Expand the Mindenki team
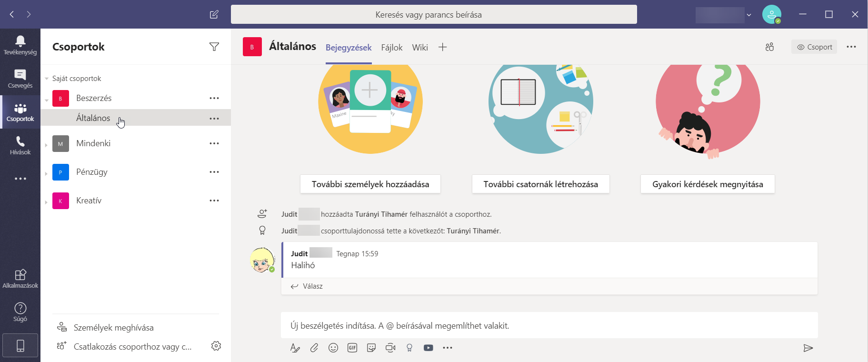This screenshot has height=362, width=868. coord(46,144)
